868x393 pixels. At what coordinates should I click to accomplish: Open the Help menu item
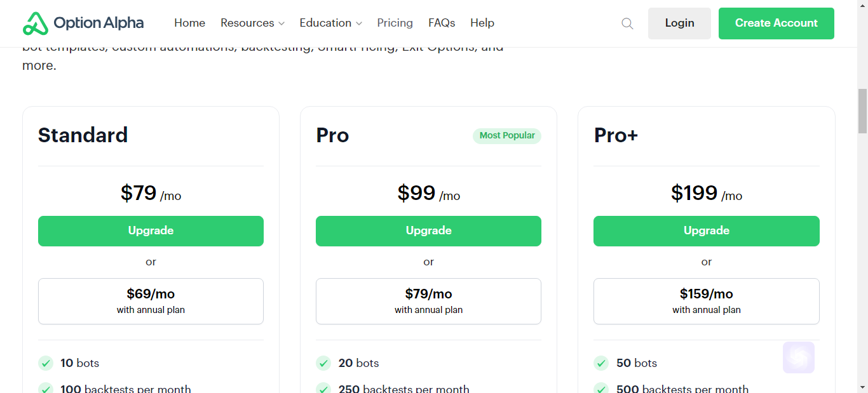[482, 23]
